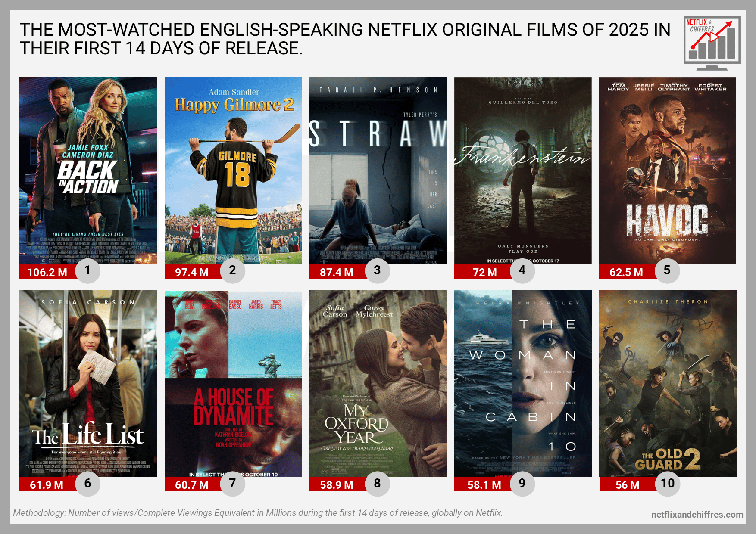Open the netflixandchiffres.com link
The image size is (756, 534).
coord(697,515)
